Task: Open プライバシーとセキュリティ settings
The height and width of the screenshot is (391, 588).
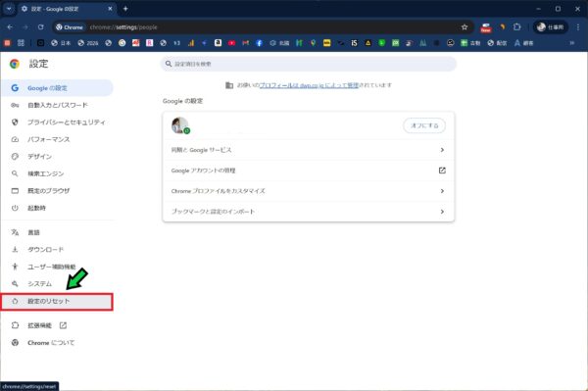Action: click(57, 122)
